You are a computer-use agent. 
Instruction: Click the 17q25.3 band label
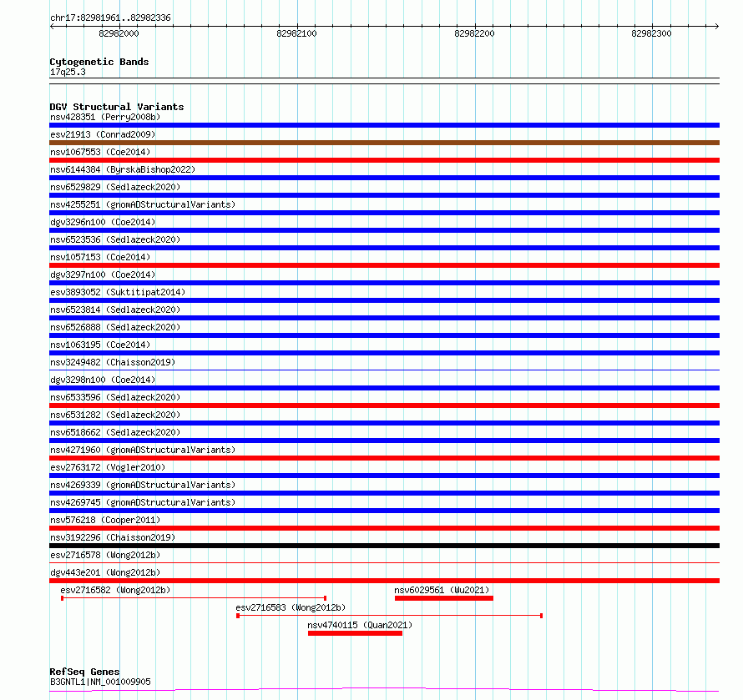[68, 72]
